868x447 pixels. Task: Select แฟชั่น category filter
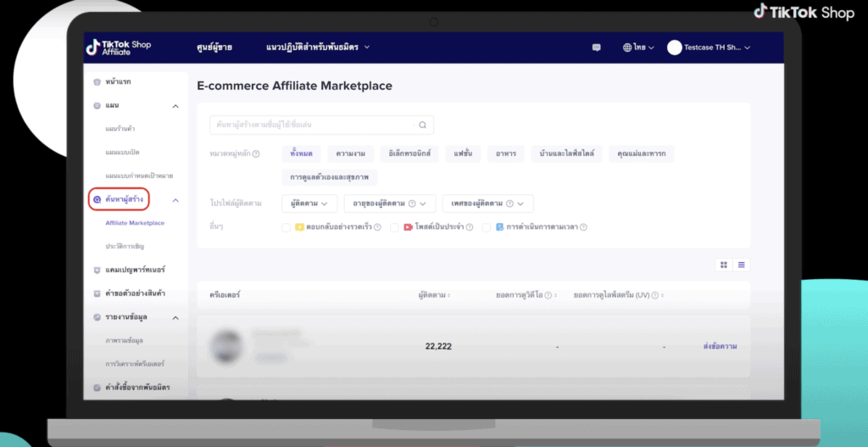(463, 154)
